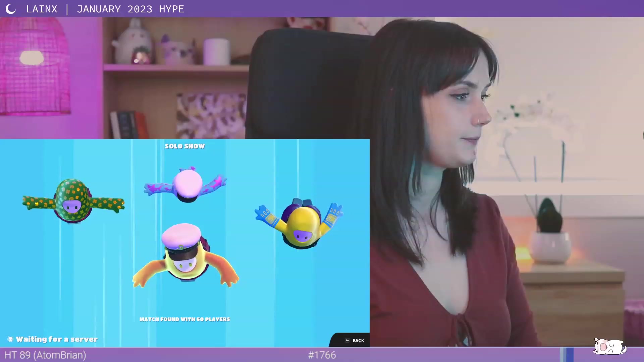Image resolution: width=644 pixels, height=362 pixels.
Task: Click the orange bean wearing pink captain hat
Action: tap(185, 255)
